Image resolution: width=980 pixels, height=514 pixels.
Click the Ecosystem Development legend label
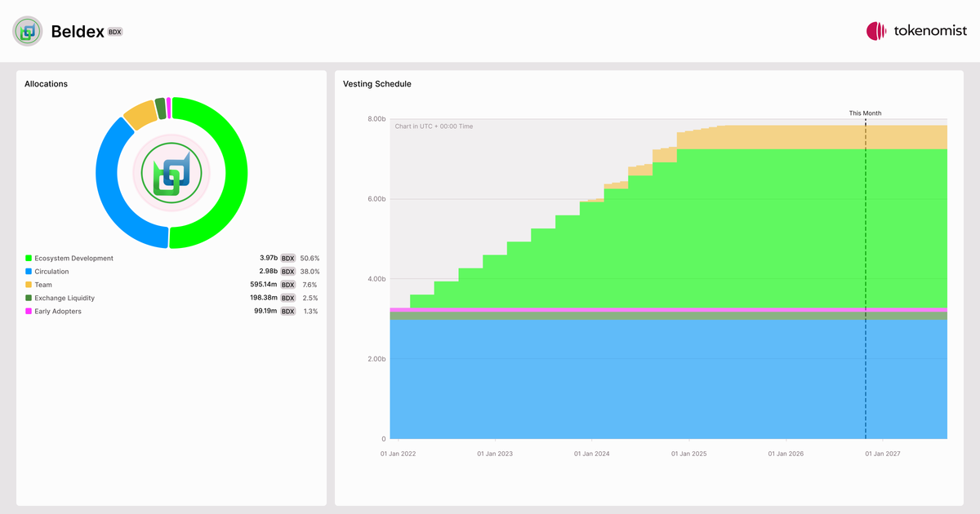pyautogui.click(x=74, y=259)
